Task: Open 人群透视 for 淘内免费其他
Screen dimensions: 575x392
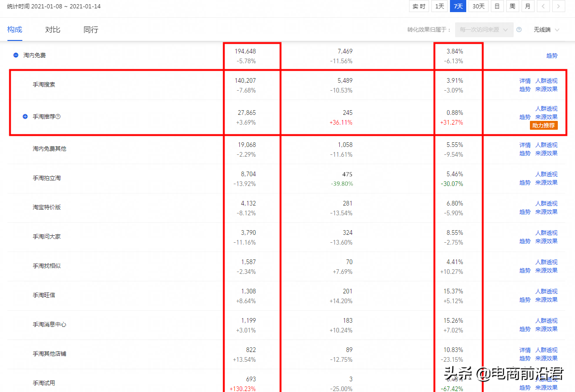Action: pyautogui.click(x=546, y=145)
